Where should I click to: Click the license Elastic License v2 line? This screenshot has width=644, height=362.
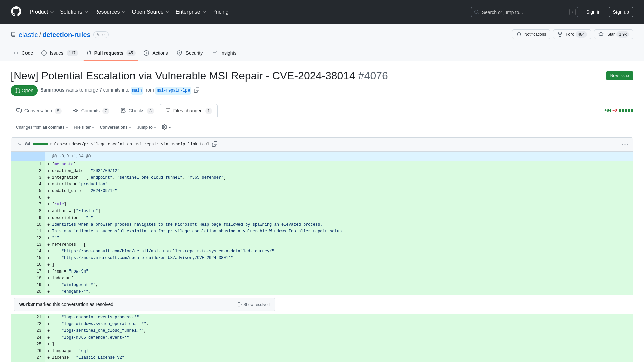pyautogui.click(x=88, y=358)
